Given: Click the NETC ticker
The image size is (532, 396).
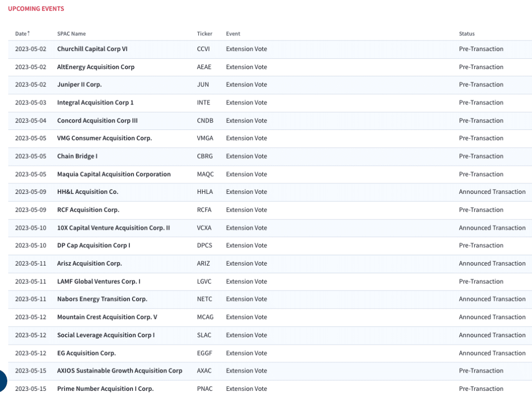Looking at the screenshot, I should [x=205, y=299].
